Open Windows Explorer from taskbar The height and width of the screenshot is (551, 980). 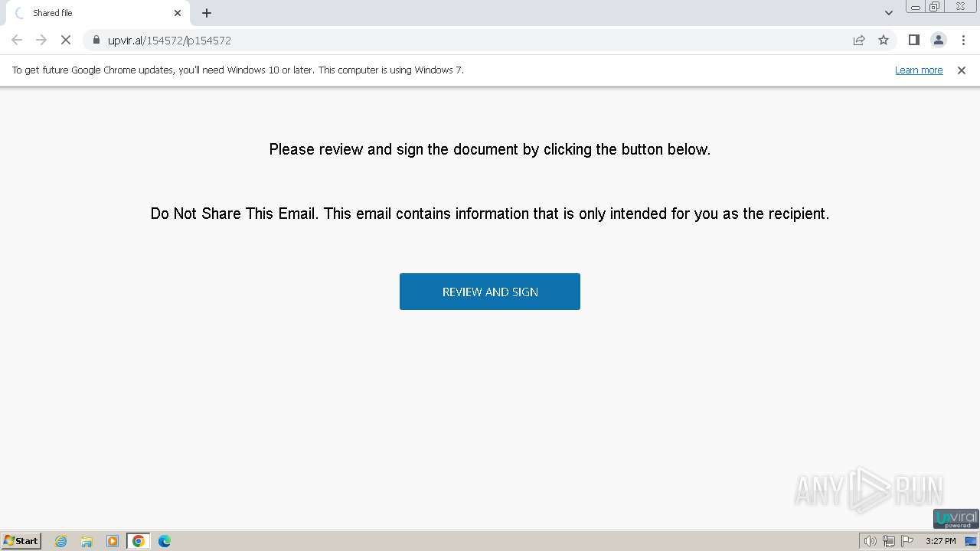87,541
